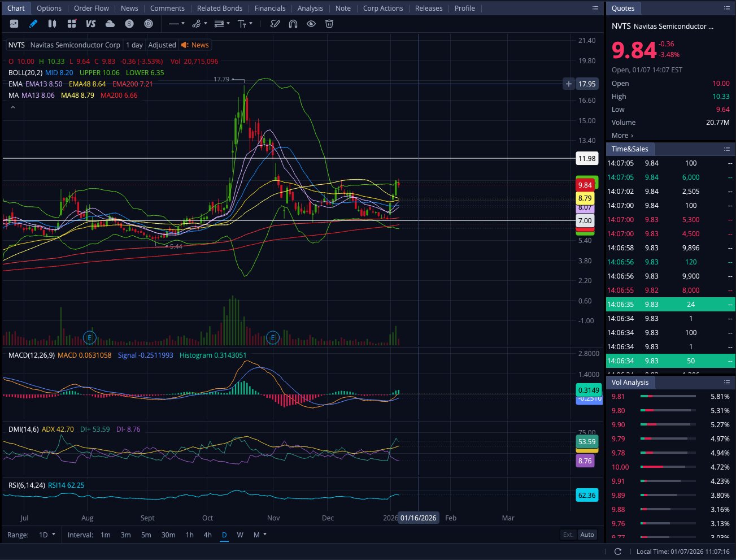The width and height of the screenshot is (736, 560).
Task: Click the VS compare symbols icon
Action: click(90, 24)
